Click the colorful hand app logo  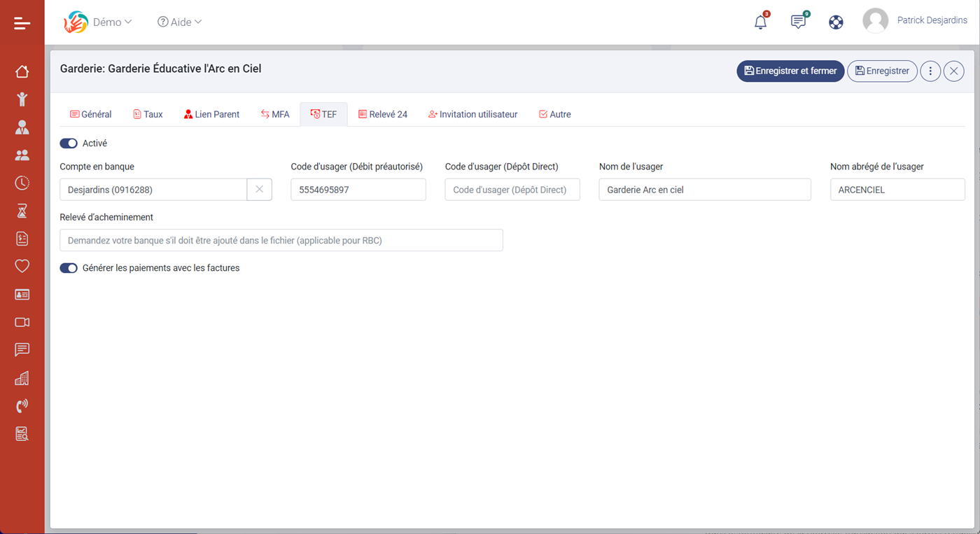point(76,22)
